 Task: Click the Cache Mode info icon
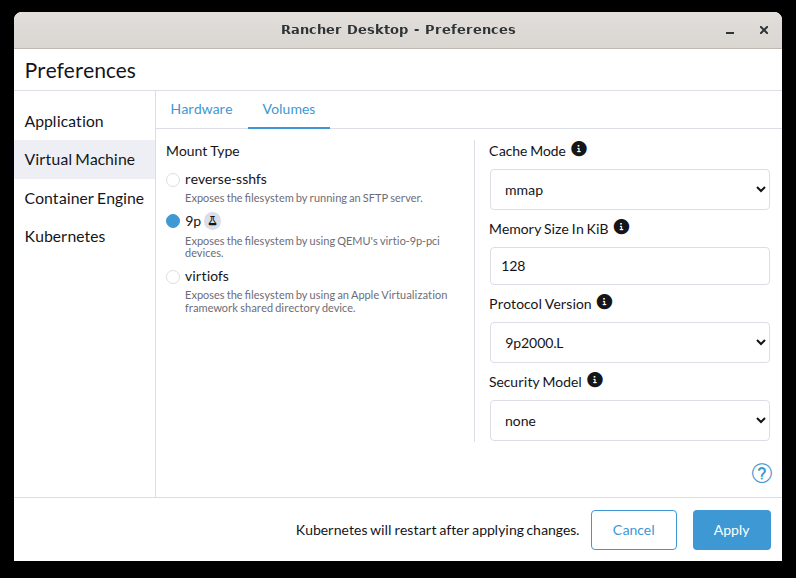click(579, 150)
